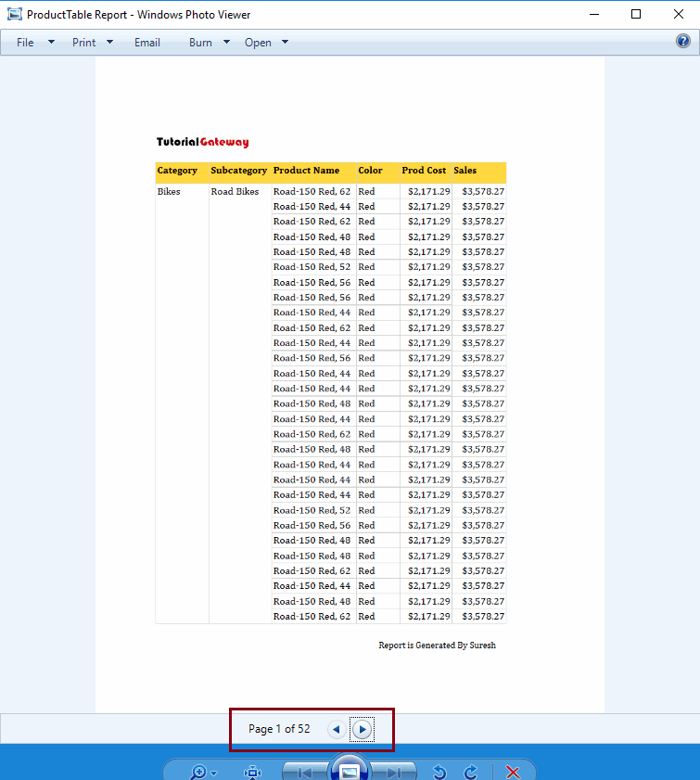Click the blue Help question mark icon
The height and width of the screenshot is (780, 700).
pyautogui.click(x=683, y=41)
